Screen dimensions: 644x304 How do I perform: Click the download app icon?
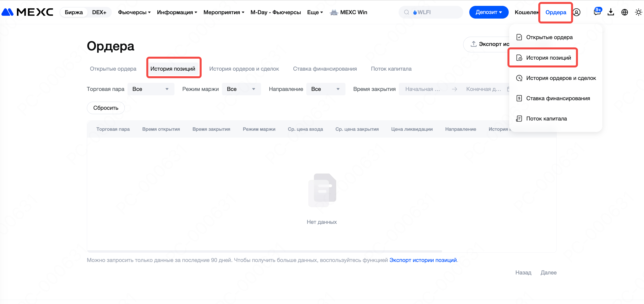[611, 12]
